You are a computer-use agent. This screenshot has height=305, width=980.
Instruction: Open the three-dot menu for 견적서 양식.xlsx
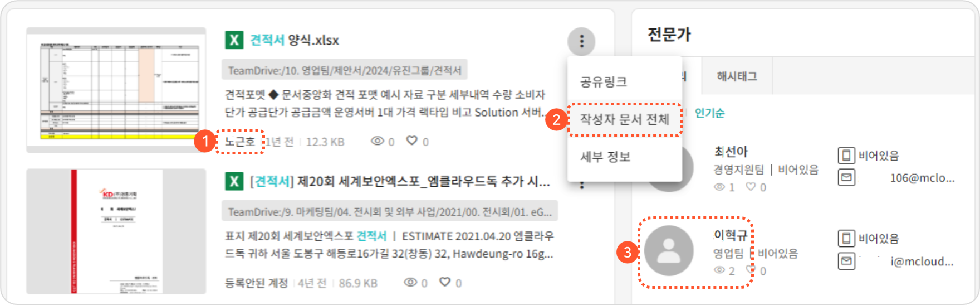pyautogui.click(x=581, y=41)
